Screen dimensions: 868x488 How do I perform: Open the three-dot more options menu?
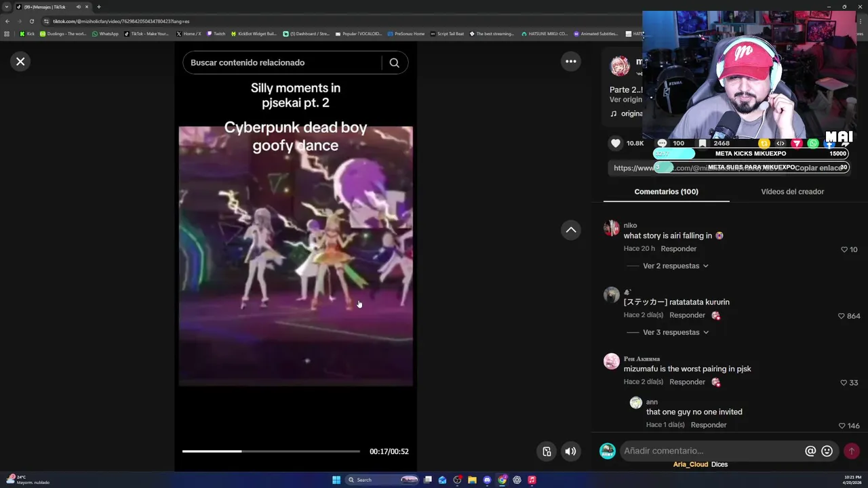(x=571, y=62)
